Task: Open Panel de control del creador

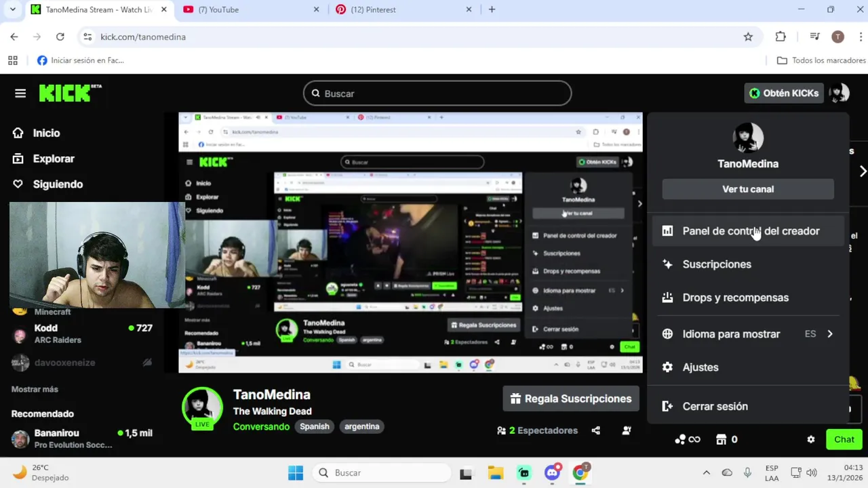Action: coord(748,231)
